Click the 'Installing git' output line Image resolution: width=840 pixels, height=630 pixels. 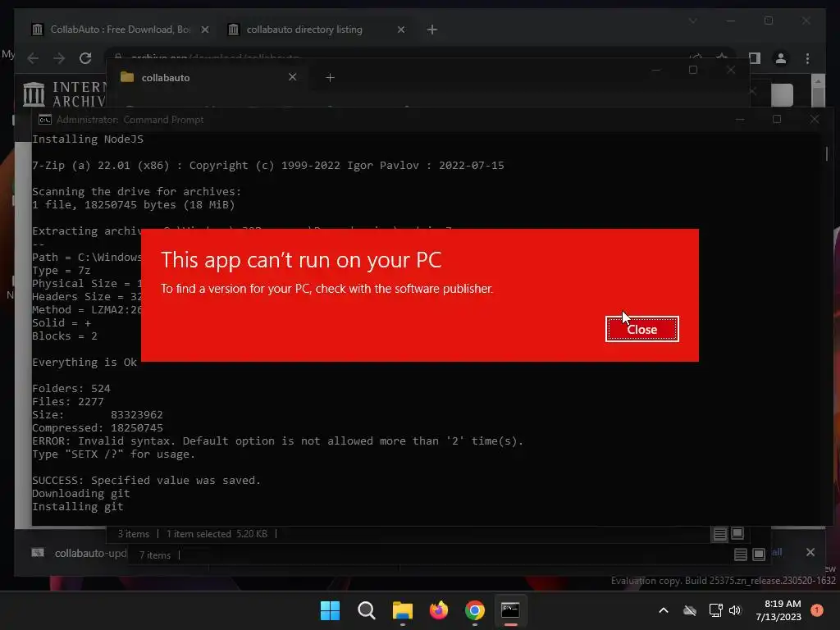(x=78, y=506)
